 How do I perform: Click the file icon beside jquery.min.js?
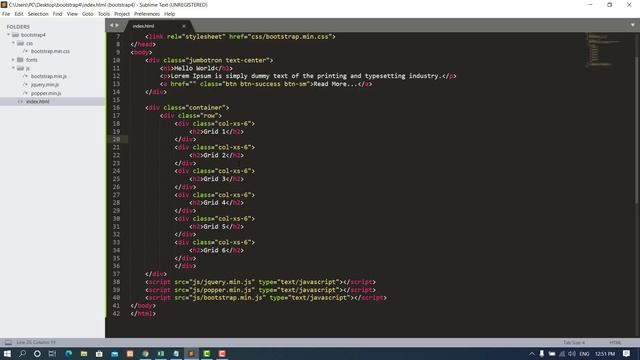click(25, 84)
